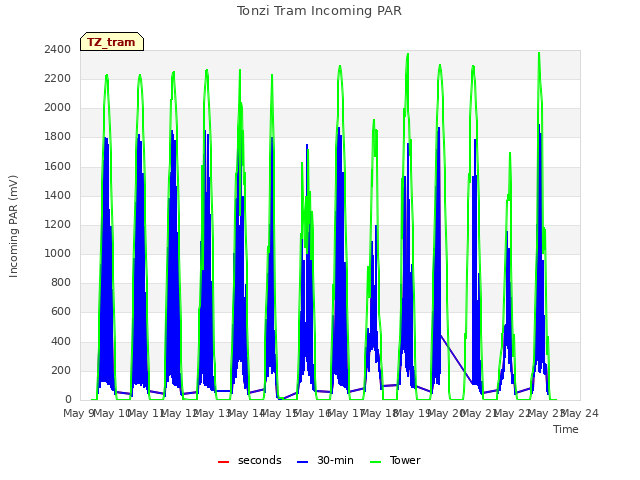Select the 600 y-axis tick label

click(61, 312)
